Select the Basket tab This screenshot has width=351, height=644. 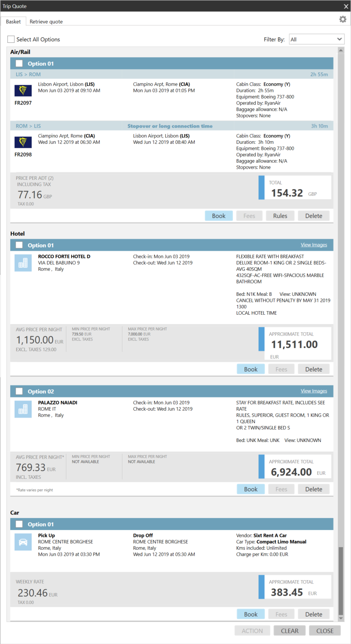(x=13, y=21)
